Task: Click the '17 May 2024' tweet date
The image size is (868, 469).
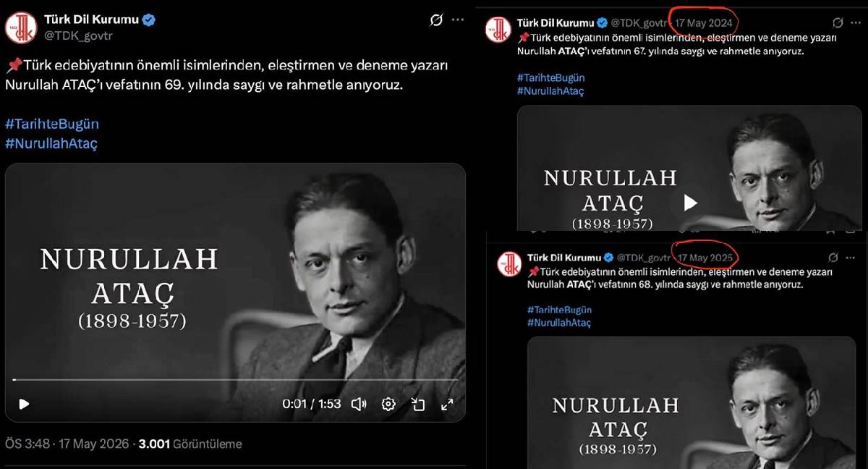Action: (704, 23)
